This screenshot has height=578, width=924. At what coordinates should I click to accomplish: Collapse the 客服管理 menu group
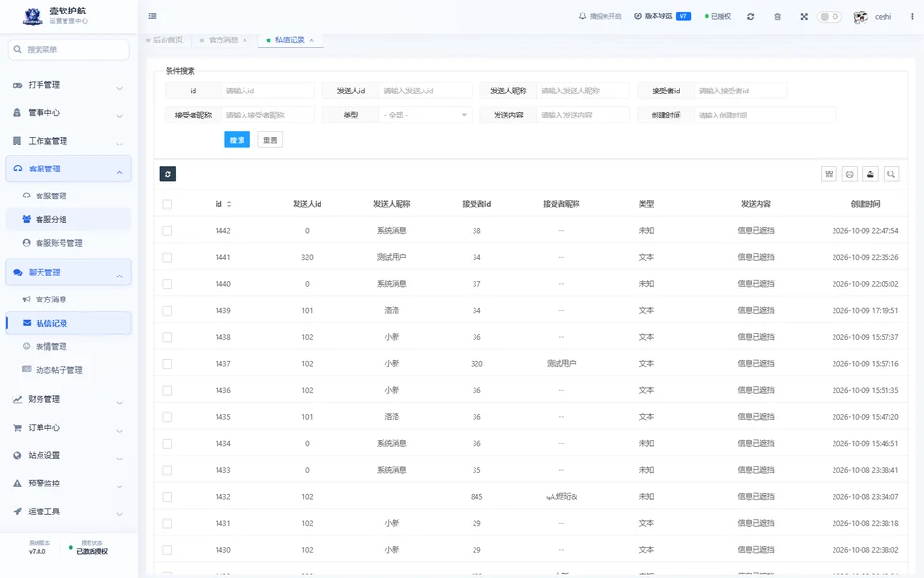coord(68,169)
